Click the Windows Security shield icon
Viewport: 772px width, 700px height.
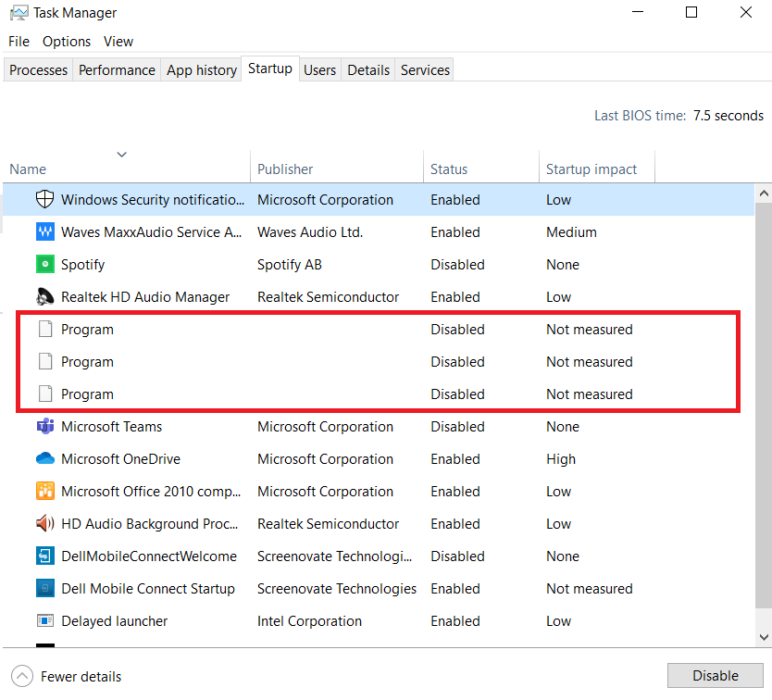coord(44,199)
